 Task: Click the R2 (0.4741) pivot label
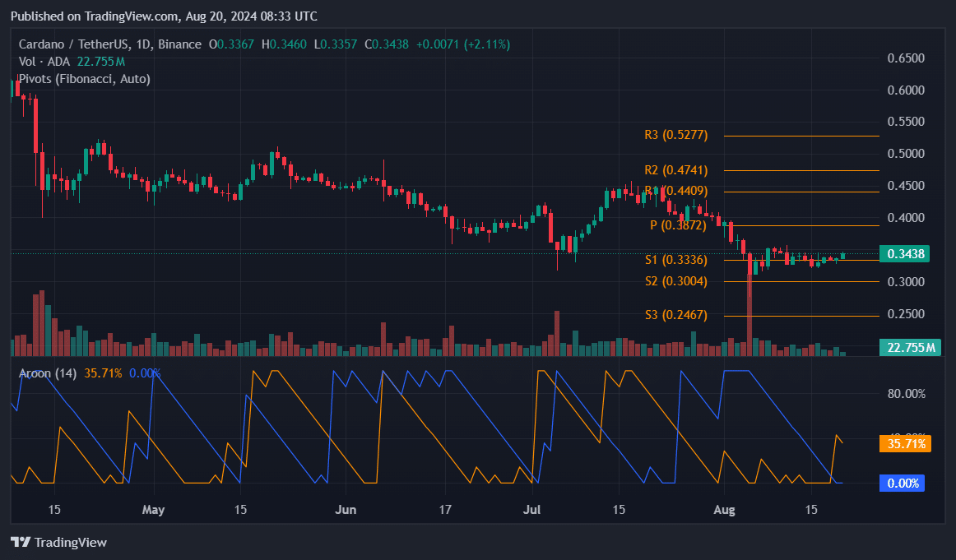click(x=675, y=169)
